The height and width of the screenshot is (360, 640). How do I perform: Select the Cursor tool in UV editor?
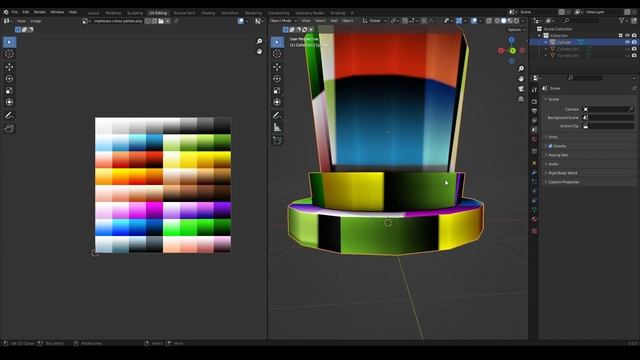tap(9, 54)
